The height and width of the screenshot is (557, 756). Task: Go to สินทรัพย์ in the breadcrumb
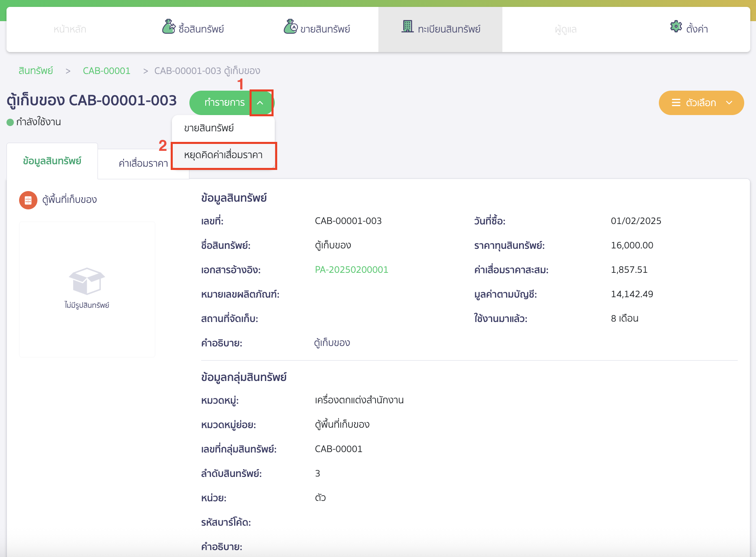coord(36,71)
